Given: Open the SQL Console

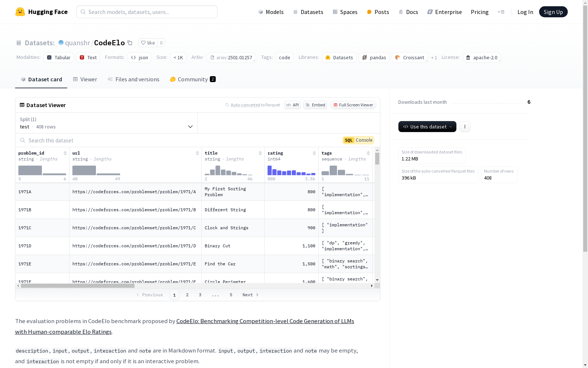Looking at the screenshot, I should [x=358, y=140].
